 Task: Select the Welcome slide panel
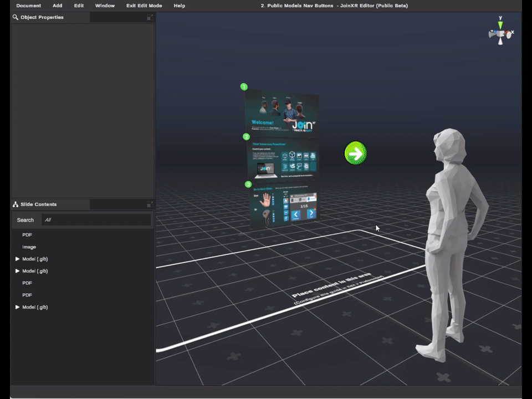click(x=282, y=113)
